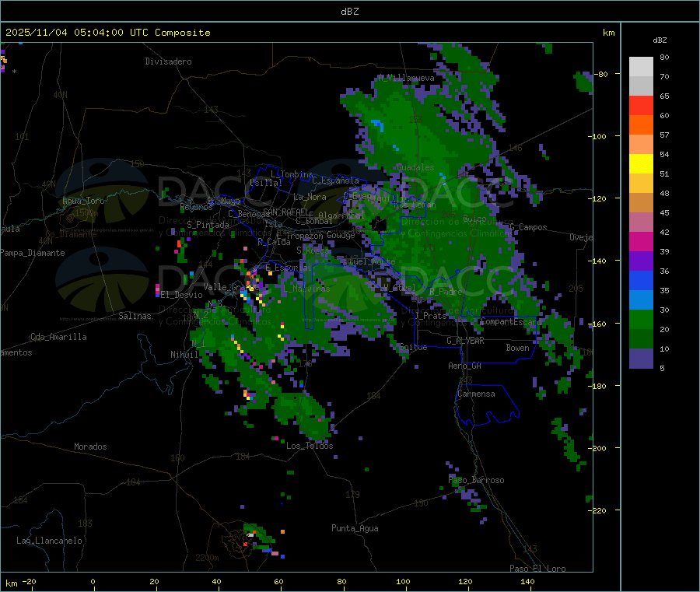
Task: Click the 'J_Prats' map label
Action: [431, 316]
